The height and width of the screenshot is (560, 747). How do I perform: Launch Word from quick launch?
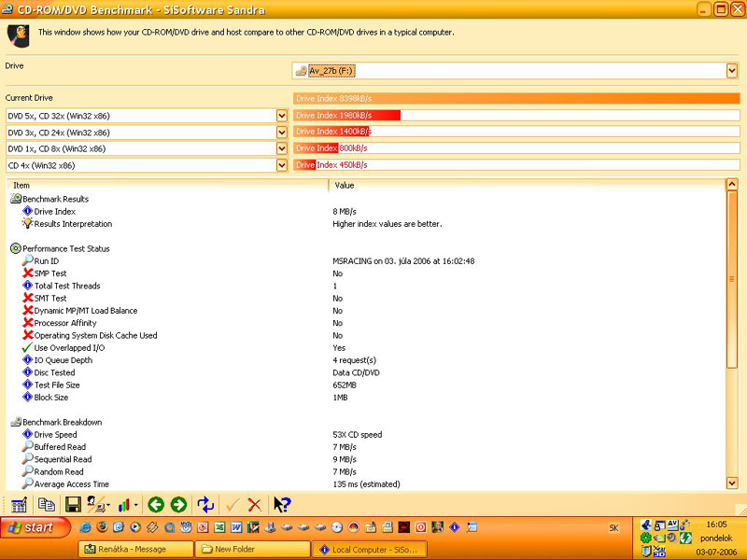(236, 527)
